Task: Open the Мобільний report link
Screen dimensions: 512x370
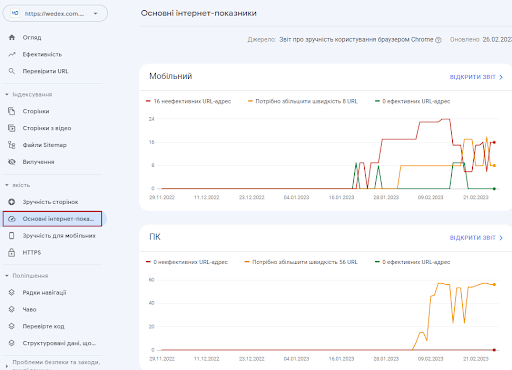Action: (476, 77)
